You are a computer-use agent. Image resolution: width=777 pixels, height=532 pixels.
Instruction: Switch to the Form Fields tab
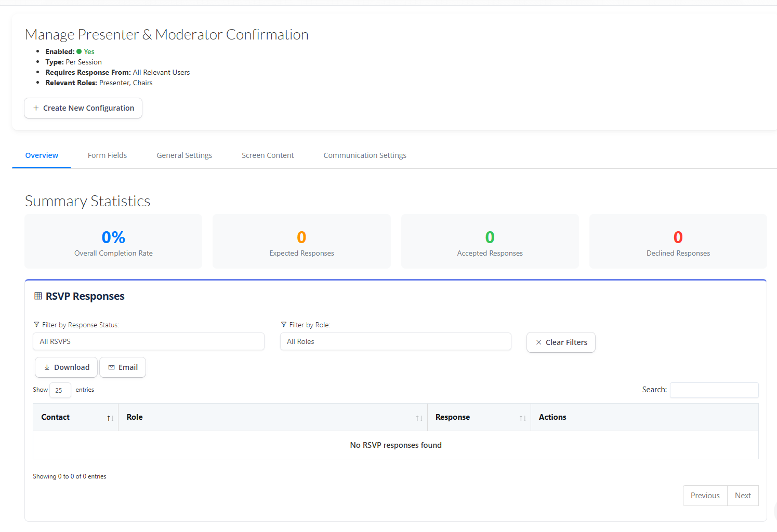coord(107,155)
